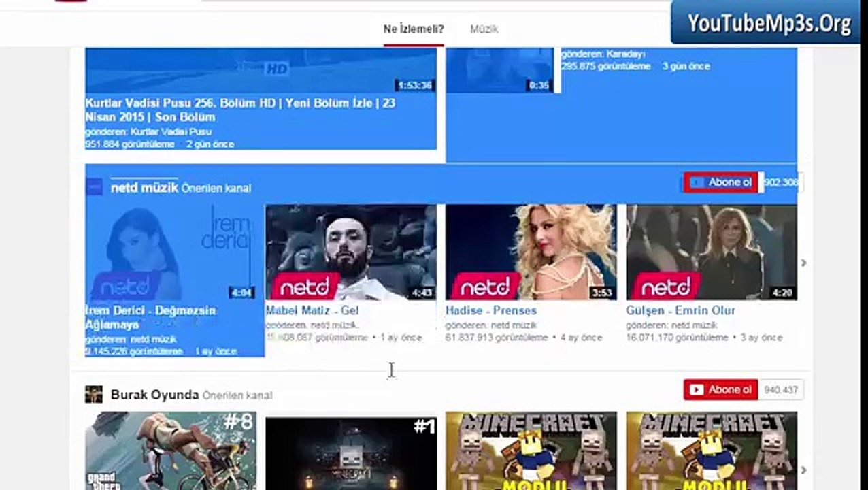This screenshot has height=490, width=868.
Task: Subscribe to netd müzik with Abone ol
Action: pyautogui.click(x=721, y=182)
